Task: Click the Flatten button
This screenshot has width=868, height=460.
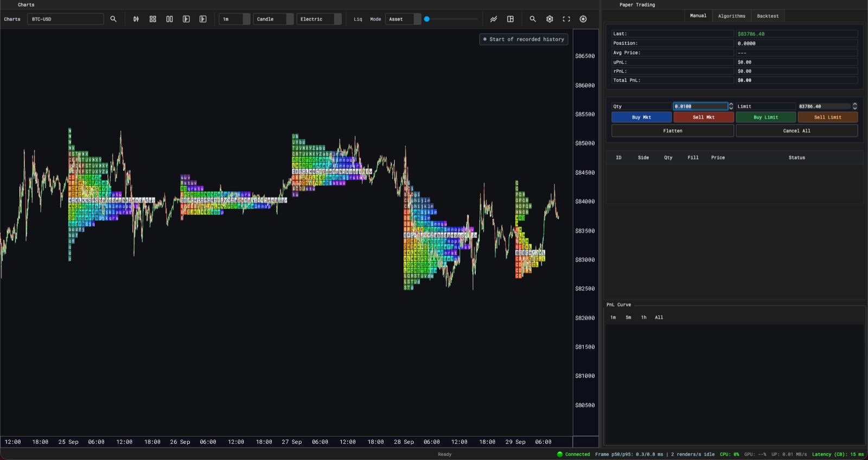Action: tap(673, 131)
